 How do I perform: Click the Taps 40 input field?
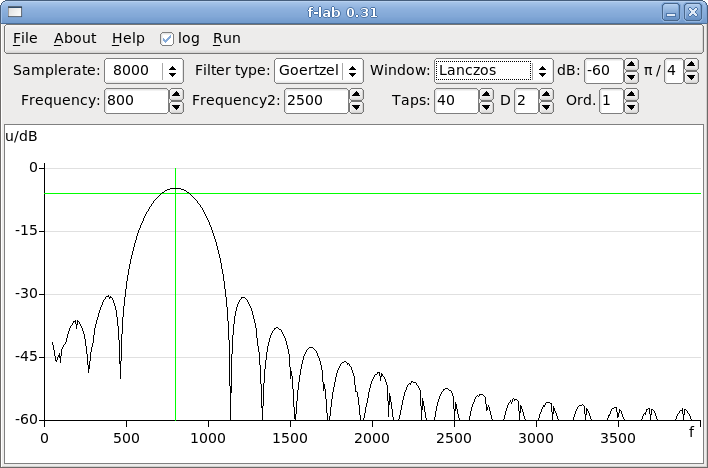click(456, 100)
